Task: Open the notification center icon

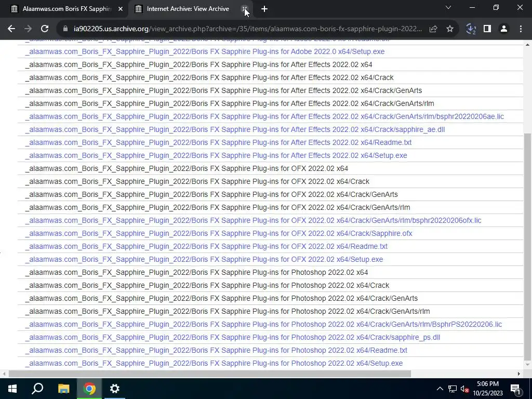Action: [x=516, y=389]
